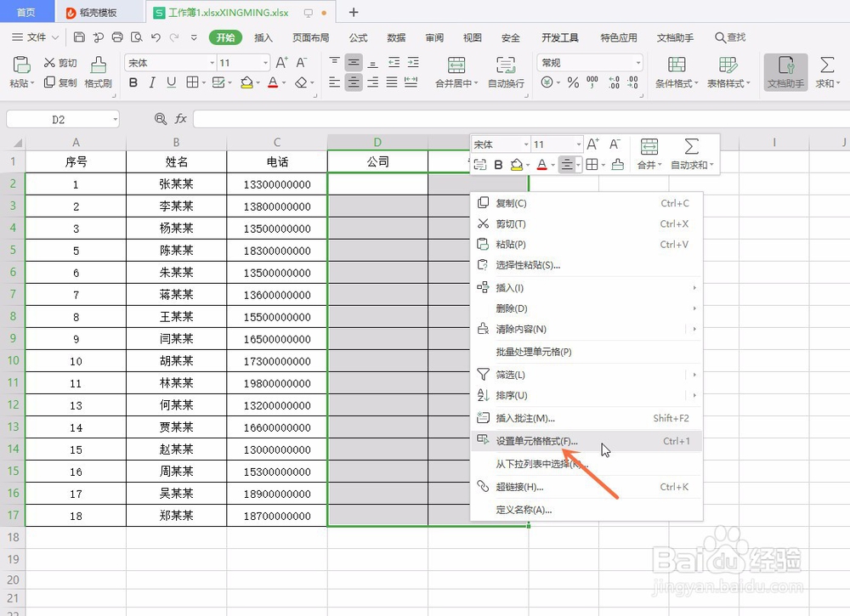The image size is (850, 616).
Task: Click the Print icon in the quick toolbar
Action: (117, 37)
